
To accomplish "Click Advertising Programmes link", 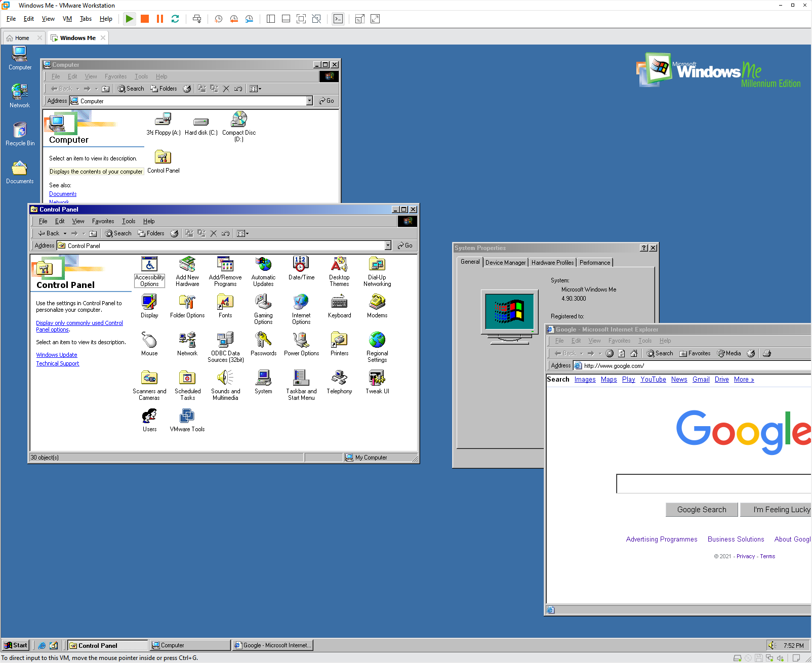I will [662, 540].
